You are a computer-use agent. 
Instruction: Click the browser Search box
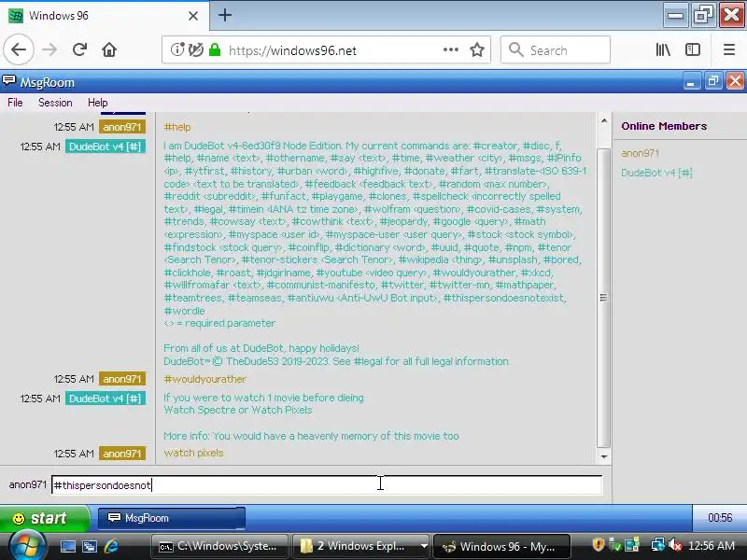pyautogui.click(x=556, y=49)
